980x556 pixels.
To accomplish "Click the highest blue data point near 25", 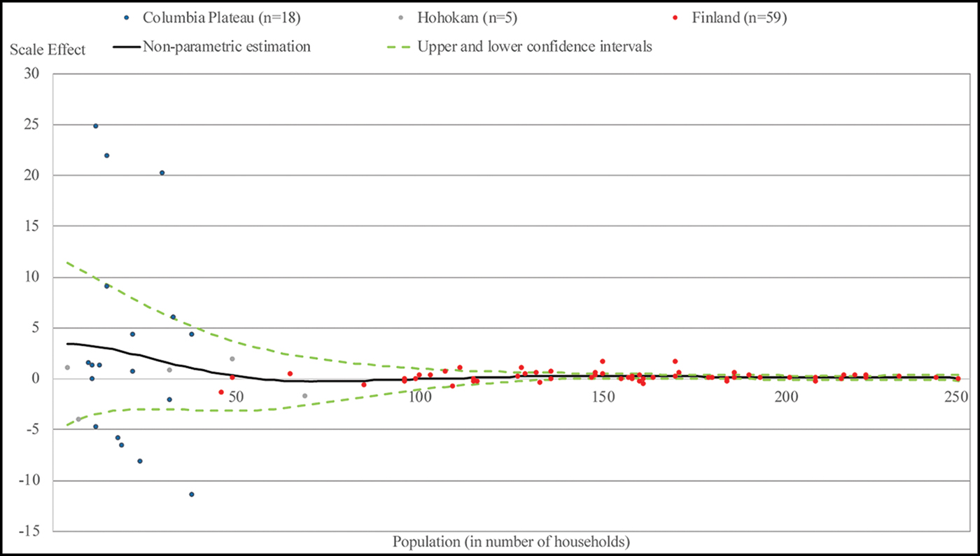I will point(96,126).
